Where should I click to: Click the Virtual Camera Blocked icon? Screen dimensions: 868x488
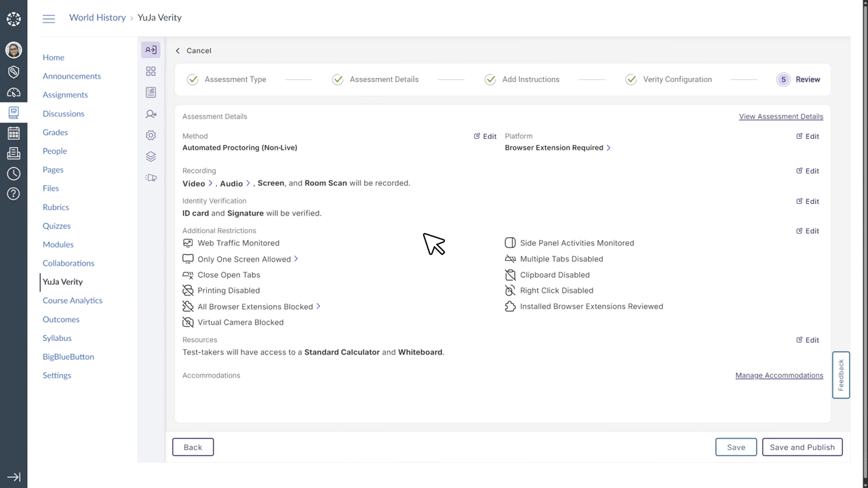pyautogui.click(x=188, y=322)
